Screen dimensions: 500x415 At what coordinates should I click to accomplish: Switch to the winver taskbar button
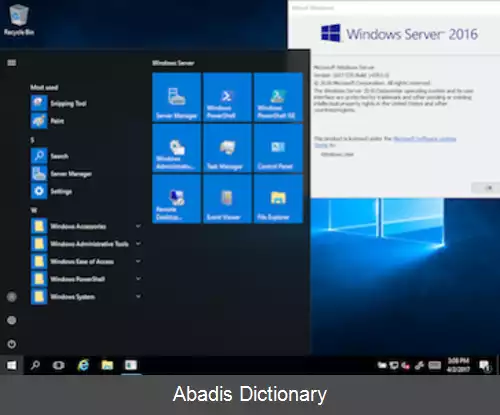click(x=131, y=365)
